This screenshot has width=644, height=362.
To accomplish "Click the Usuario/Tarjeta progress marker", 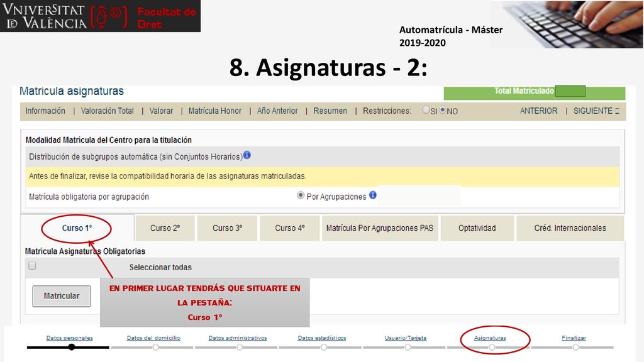I will (408, 347).
